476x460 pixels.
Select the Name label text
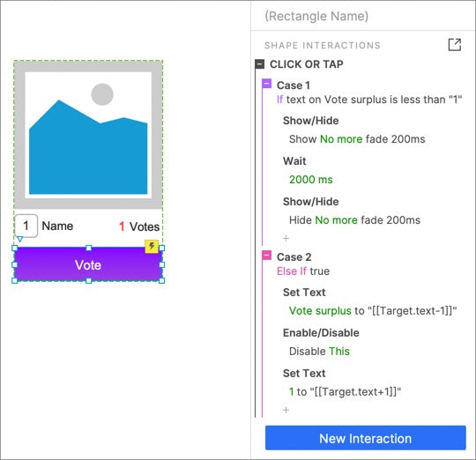pyautogui.click(x=57, y=226)
